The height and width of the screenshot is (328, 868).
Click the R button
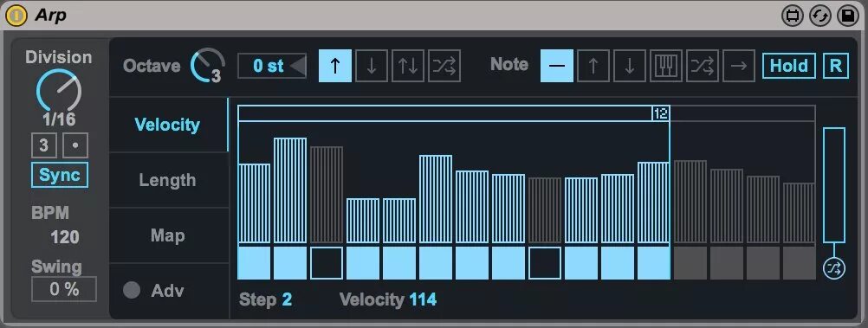(x=836, y=66)
